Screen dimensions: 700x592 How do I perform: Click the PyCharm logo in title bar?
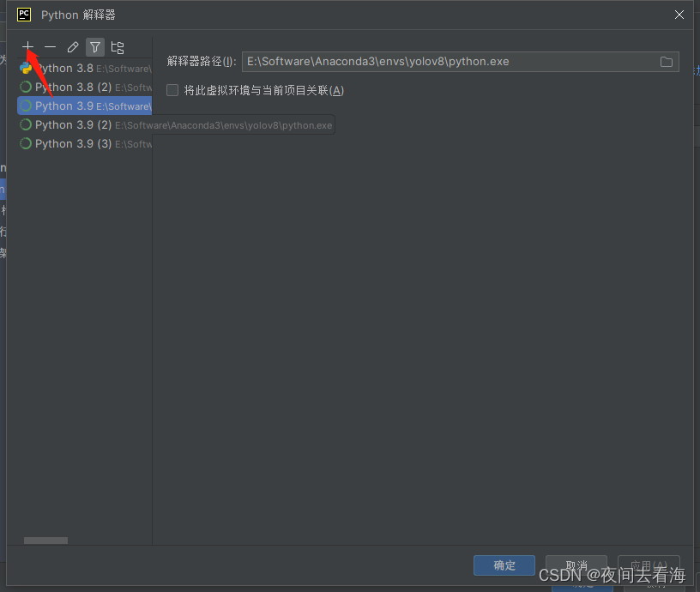pyautogui.click(x=23, y=14)
